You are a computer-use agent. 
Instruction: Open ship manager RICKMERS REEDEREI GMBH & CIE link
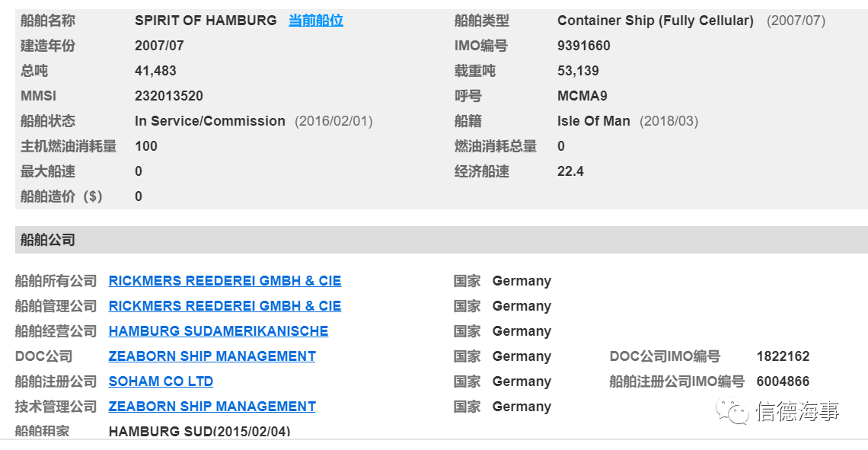(225, 305)
